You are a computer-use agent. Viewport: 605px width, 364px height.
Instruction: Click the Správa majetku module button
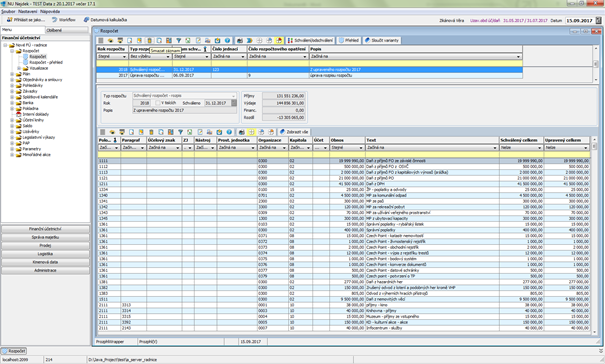tap(45, 237)
